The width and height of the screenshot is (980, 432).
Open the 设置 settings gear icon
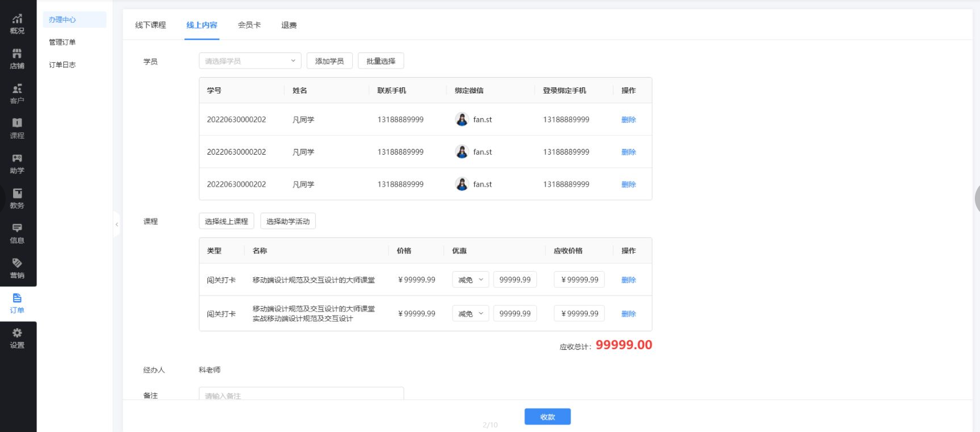(17, 338)
